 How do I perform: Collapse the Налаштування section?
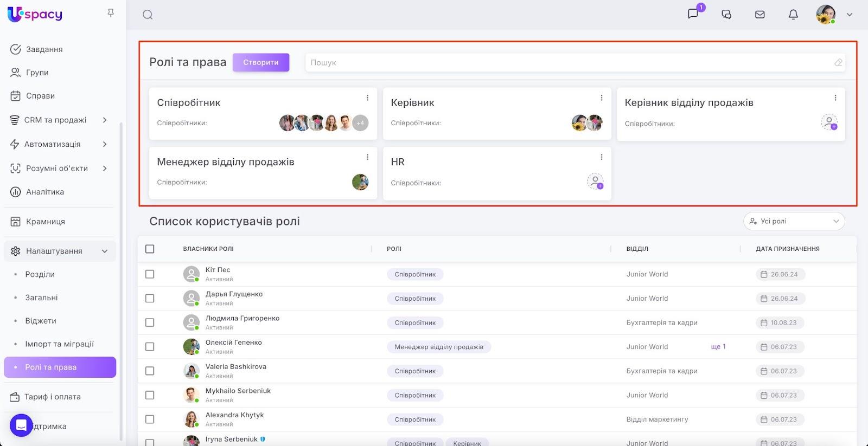[105, 251]
